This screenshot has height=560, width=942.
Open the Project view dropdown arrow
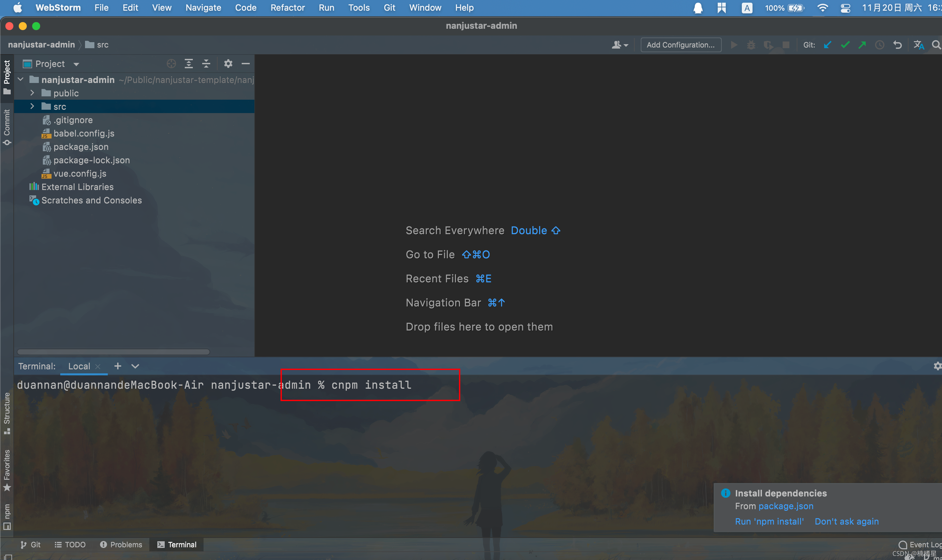click(x=76, y=64)
